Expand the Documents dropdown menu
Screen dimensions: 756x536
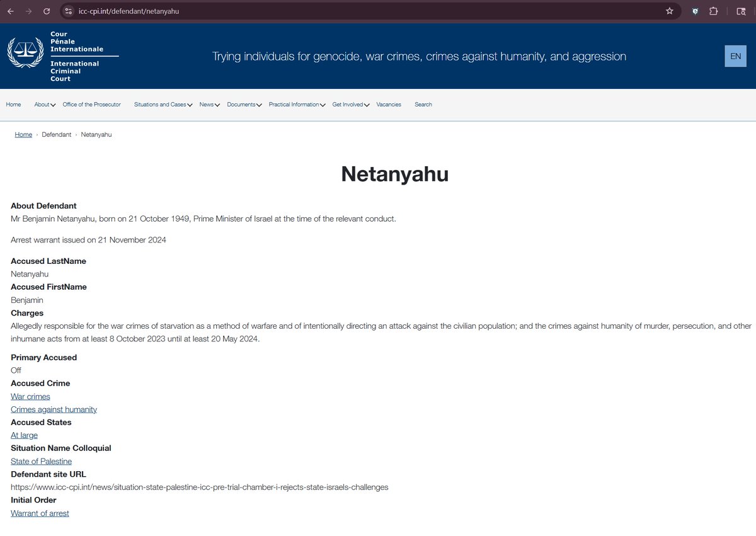coord(244,105)
